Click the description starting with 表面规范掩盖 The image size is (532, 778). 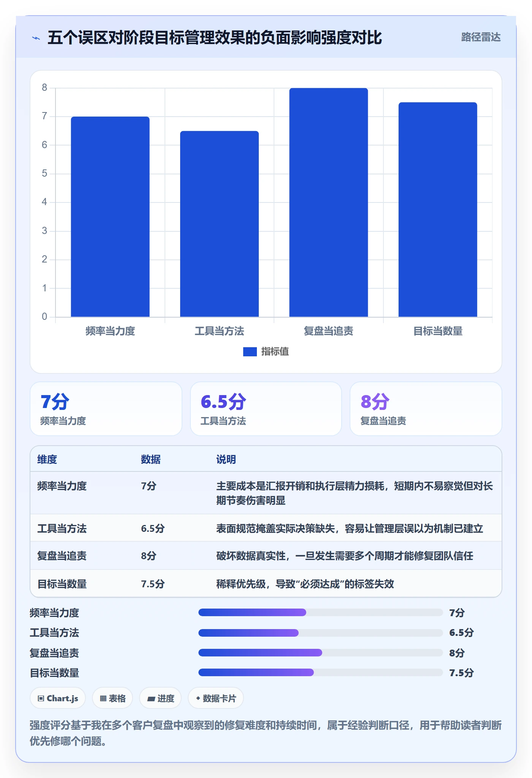point(350,528)
